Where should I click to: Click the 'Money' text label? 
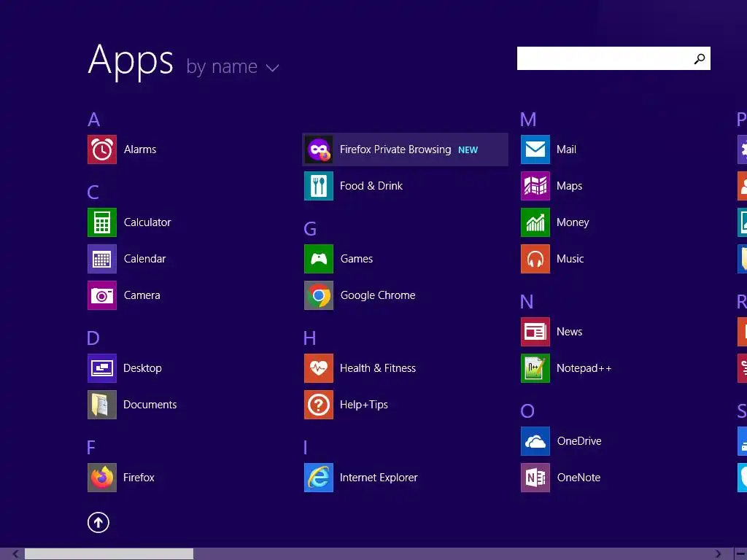pyautogui.click(x=573, y=223)
